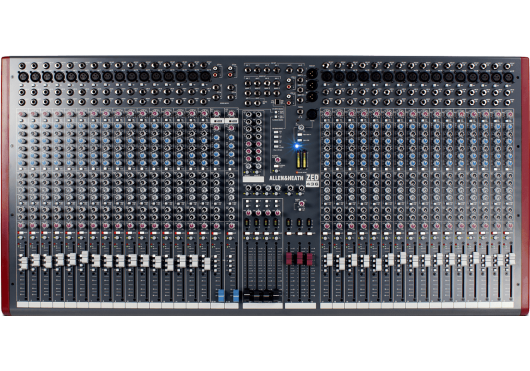Click the rightmost channel's top blue EQ knob

click(509, 127)
